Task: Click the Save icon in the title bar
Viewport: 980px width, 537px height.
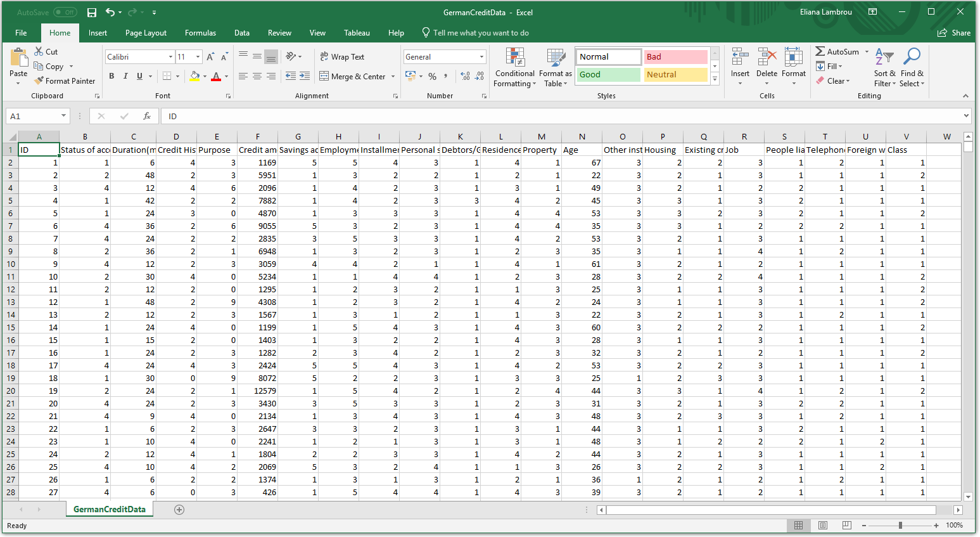Action: [x=92, y=12]
